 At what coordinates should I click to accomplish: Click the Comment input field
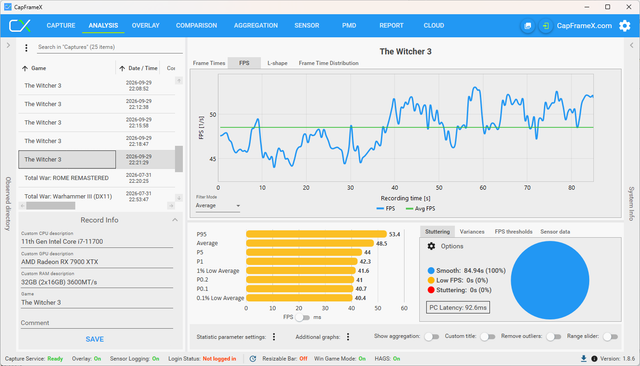click(97, 323)
